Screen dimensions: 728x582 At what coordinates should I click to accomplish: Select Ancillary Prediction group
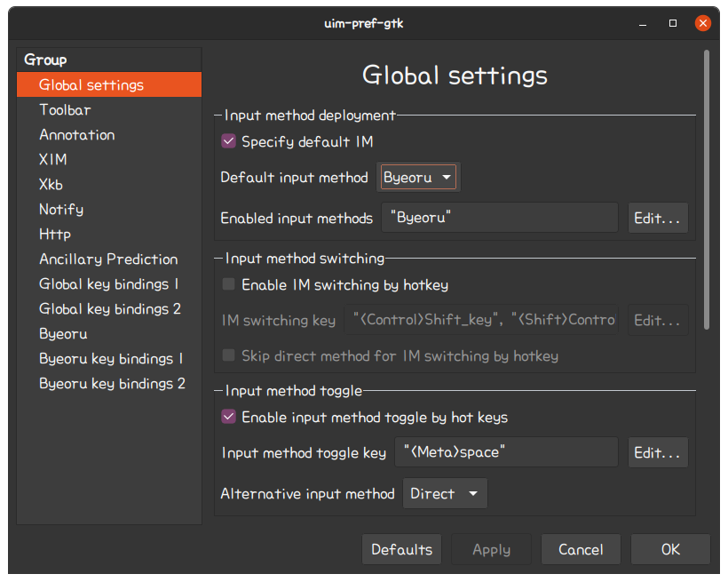(109, 259)
